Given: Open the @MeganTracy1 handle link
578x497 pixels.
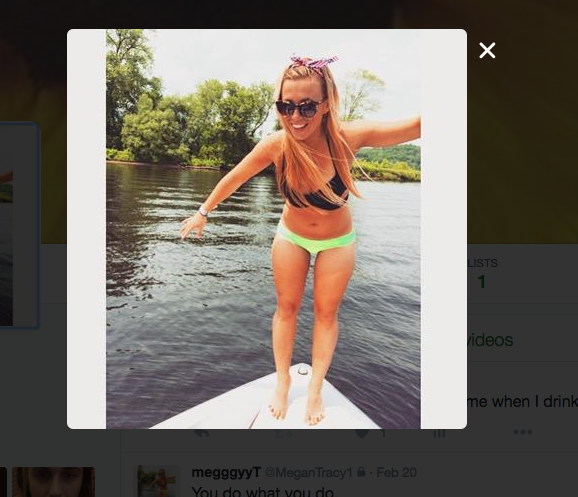Looking at the screenshot, I should [309, 472].
